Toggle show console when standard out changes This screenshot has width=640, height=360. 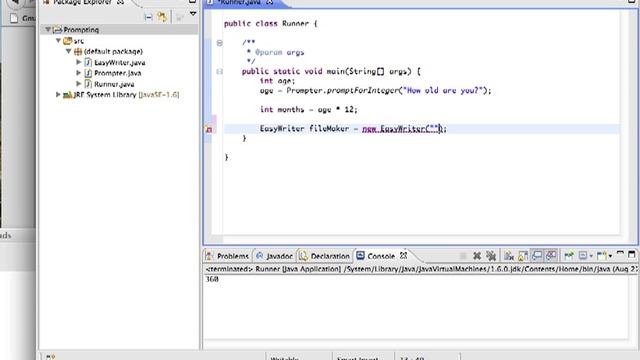(537, 256)
